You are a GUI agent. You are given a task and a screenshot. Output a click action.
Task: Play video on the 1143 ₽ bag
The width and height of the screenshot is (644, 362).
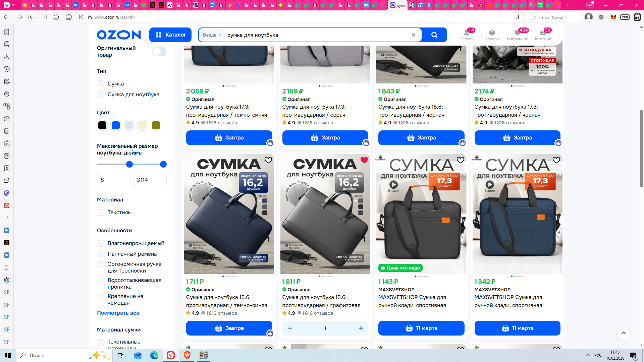(x=393, y=184)
